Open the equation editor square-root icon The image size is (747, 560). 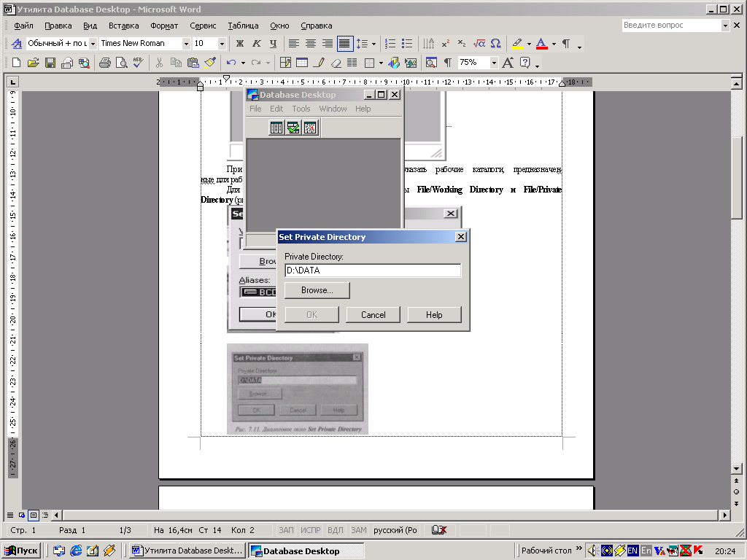click(x=479, y=43)
